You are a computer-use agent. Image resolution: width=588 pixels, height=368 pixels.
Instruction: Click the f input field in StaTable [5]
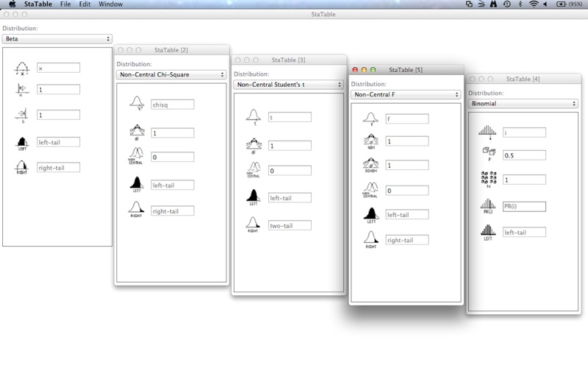(407, 119)
